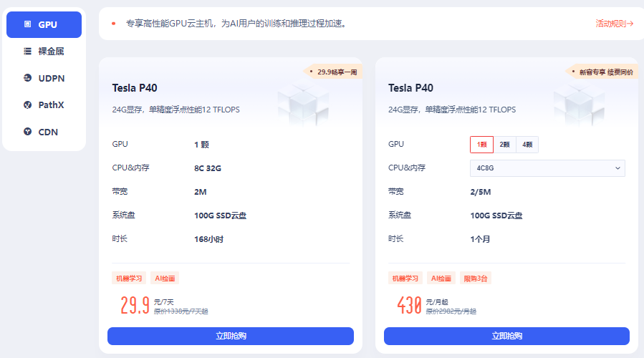This screenshot has width=644, height=358.
Task: Select the 1颗 GPU option
Action: [481, 145]
